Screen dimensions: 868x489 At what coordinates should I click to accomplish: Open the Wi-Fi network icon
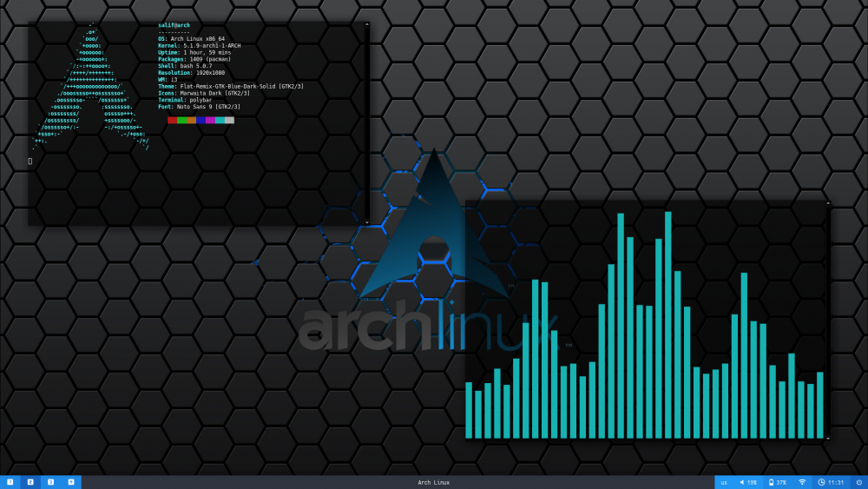pyautogui.click(x=802, y=482)
